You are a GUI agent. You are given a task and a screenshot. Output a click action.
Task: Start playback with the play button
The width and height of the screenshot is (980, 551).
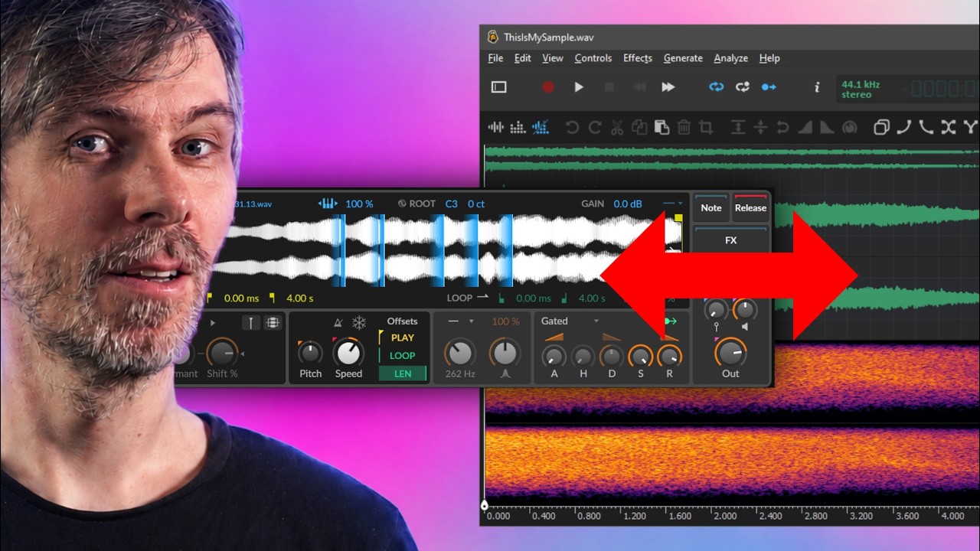(x=579, y=87)
